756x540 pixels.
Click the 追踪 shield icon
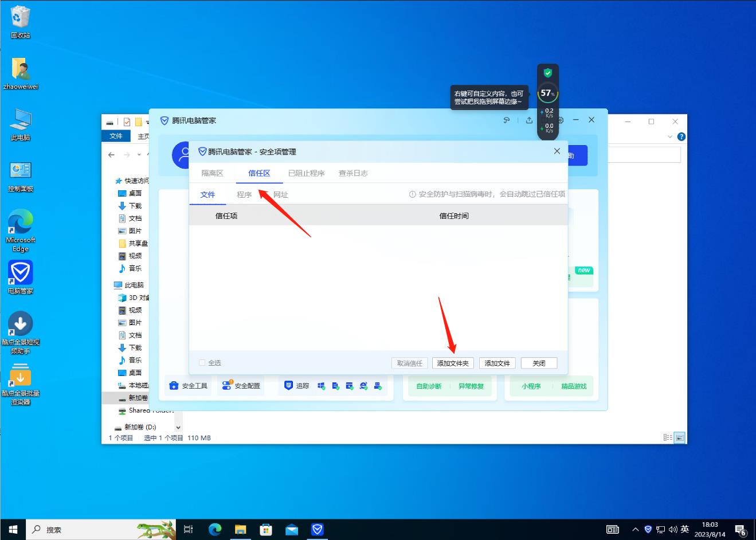click(x=289, y=386)
